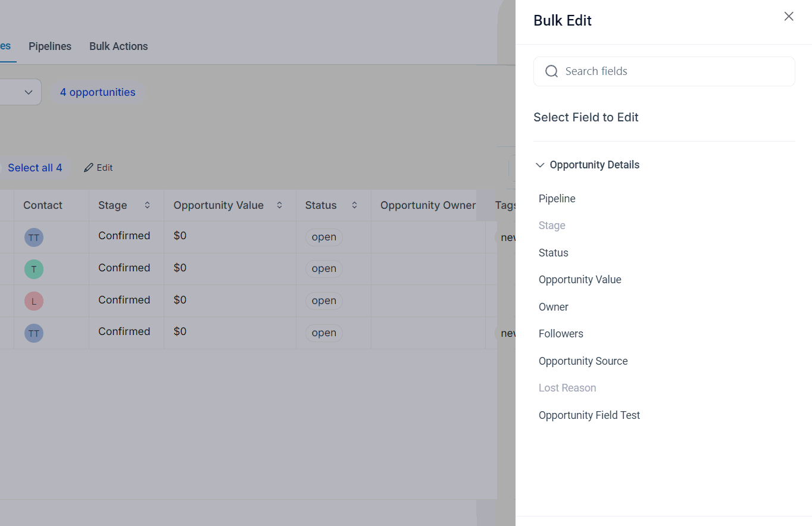
Task: Pick Owner field to edit
Action: tap(554, 307)
